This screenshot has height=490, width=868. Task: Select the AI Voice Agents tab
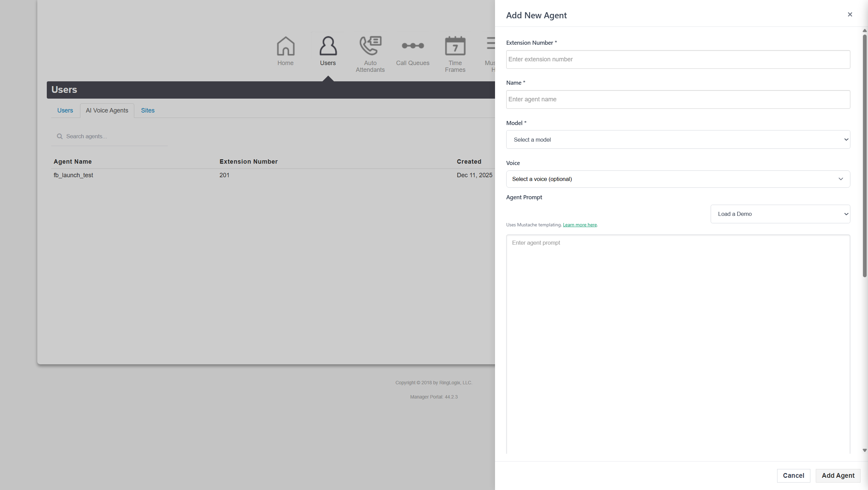107,110
